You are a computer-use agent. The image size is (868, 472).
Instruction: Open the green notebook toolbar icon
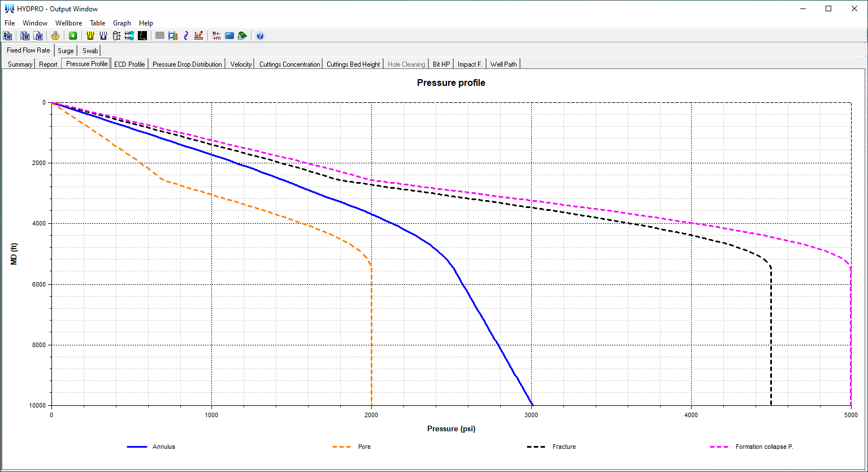pos(242,36)
